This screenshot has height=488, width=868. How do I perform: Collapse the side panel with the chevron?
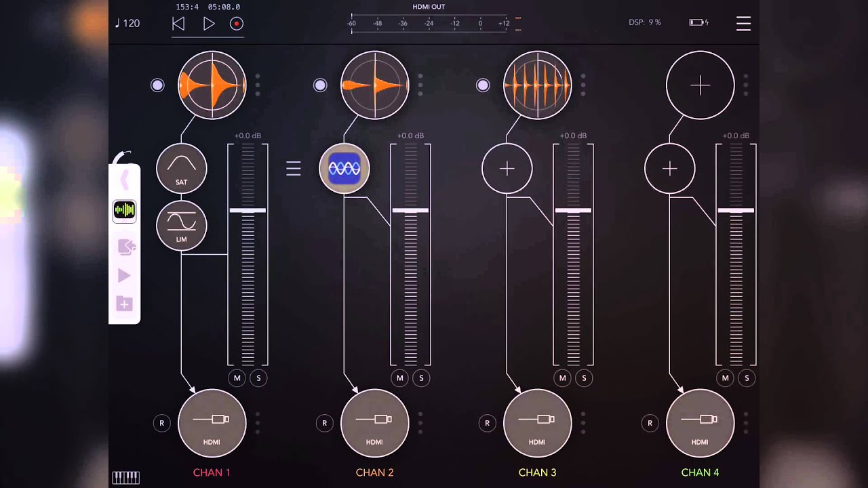pos(125,180)
